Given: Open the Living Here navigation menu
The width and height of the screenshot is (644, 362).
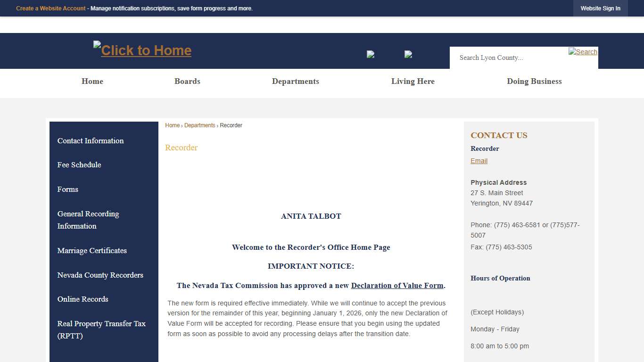Looking at the screenshot, I should [413, 81].
